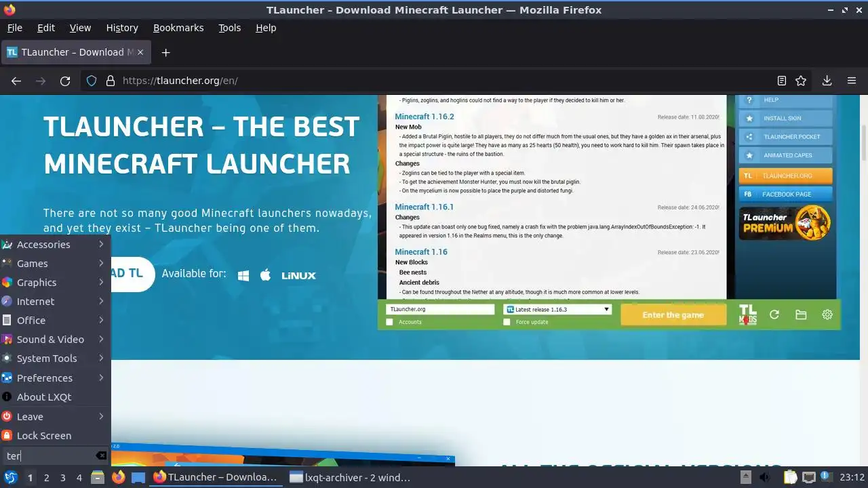The image size is (868, 488).
Task: Open Firefox hamburger application menu
Action: click(852, 81)
